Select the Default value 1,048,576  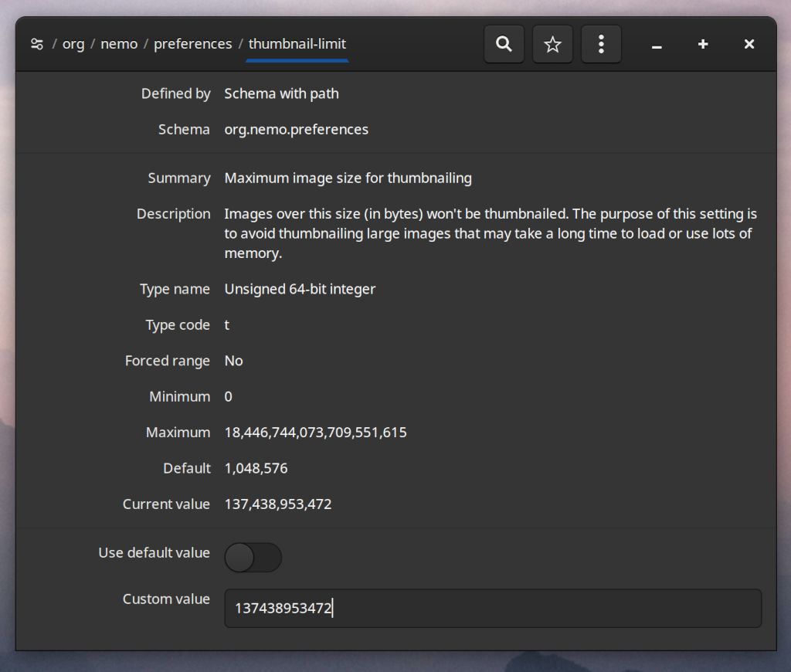256,468
